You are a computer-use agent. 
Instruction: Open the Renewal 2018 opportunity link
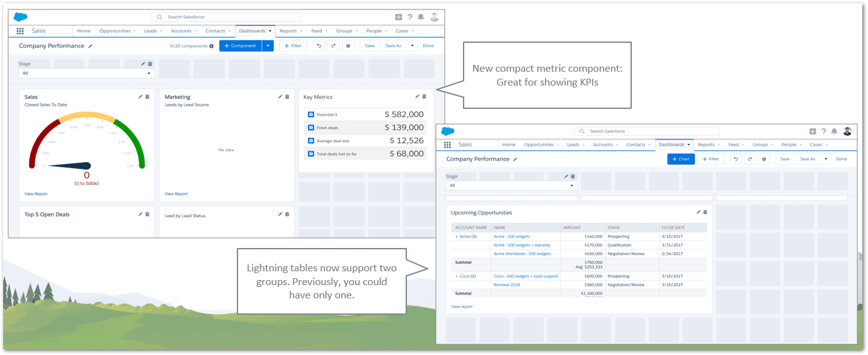point(507,285)
